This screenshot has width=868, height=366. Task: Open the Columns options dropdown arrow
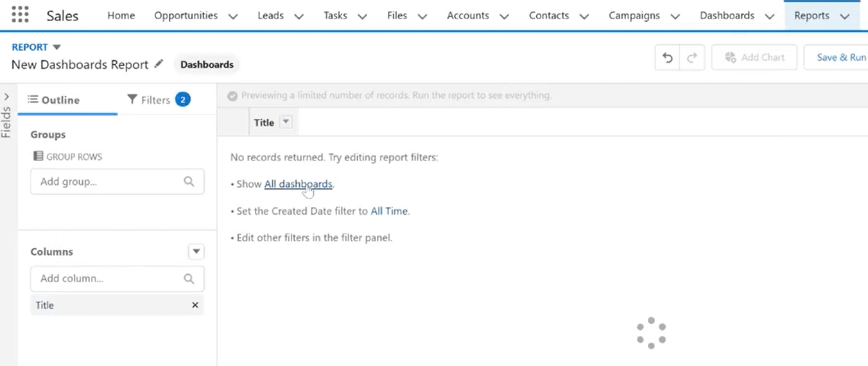pos(196,252)
